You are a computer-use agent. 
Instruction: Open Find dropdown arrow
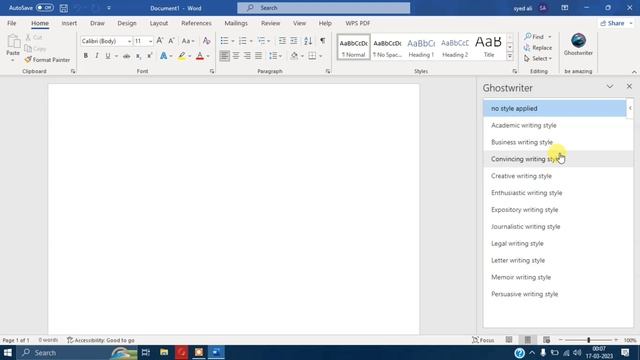coord(549,37)
